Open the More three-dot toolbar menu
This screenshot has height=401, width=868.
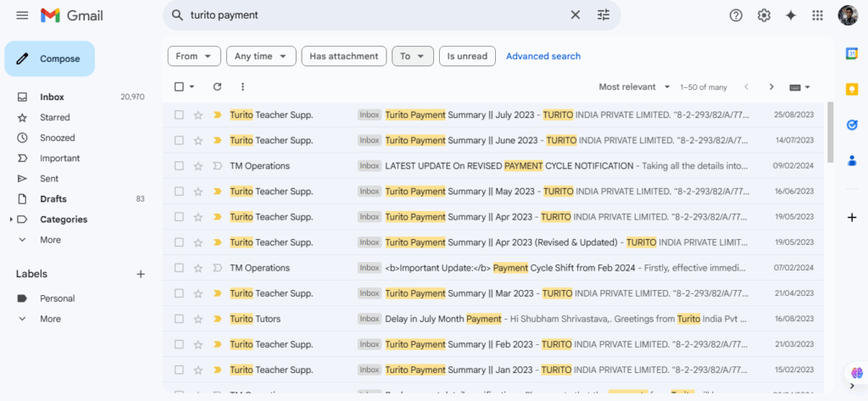[242, 86]
